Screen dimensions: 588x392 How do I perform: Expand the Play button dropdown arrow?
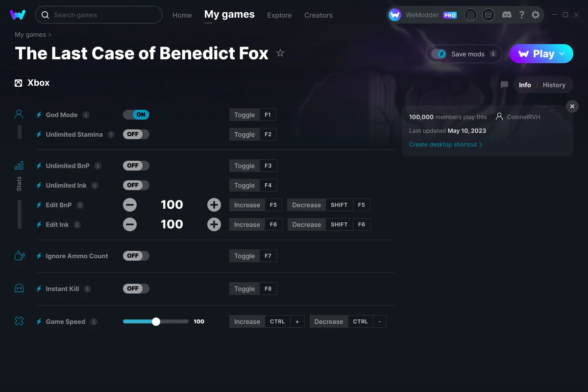[x=562, y=54]
